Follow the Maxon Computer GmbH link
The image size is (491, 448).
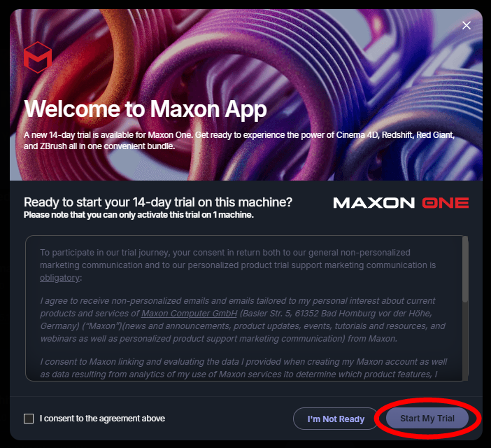[189, 314]
